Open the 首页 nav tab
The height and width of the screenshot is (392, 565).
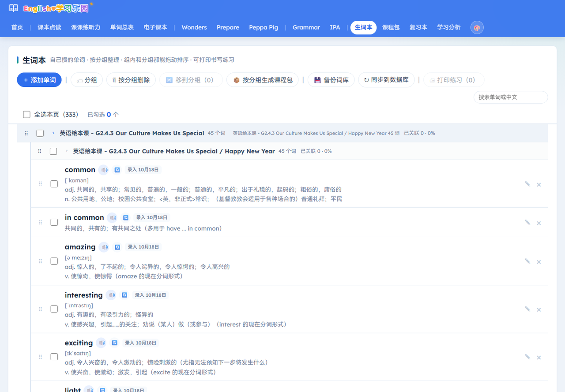pyautogui.click(x=17, y=27)
